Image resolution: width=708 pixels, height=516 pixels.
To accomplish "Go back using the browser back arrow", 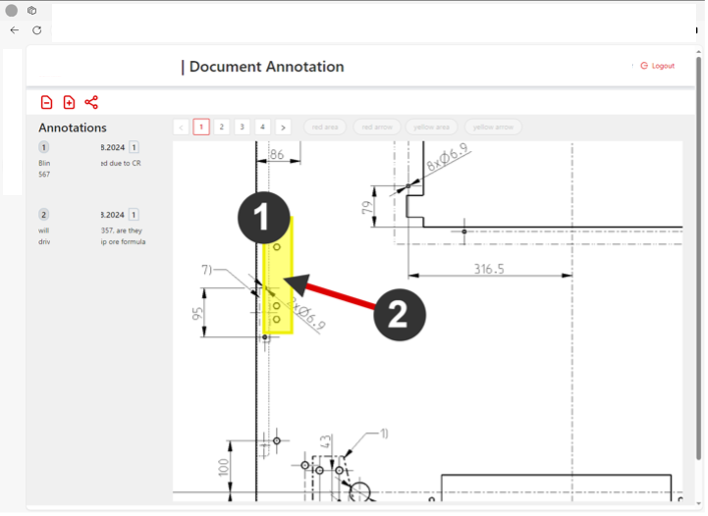I will point(14,30).
